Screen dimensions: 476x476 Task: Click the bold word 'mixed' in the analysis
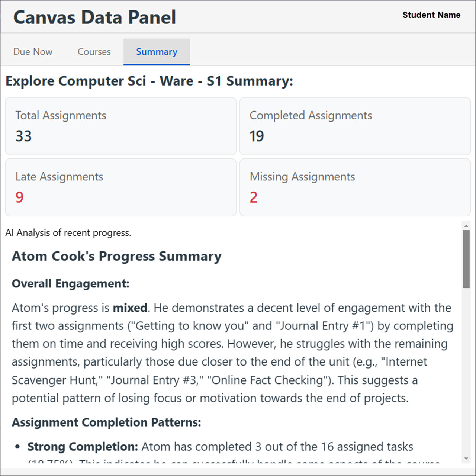[130, 308]
